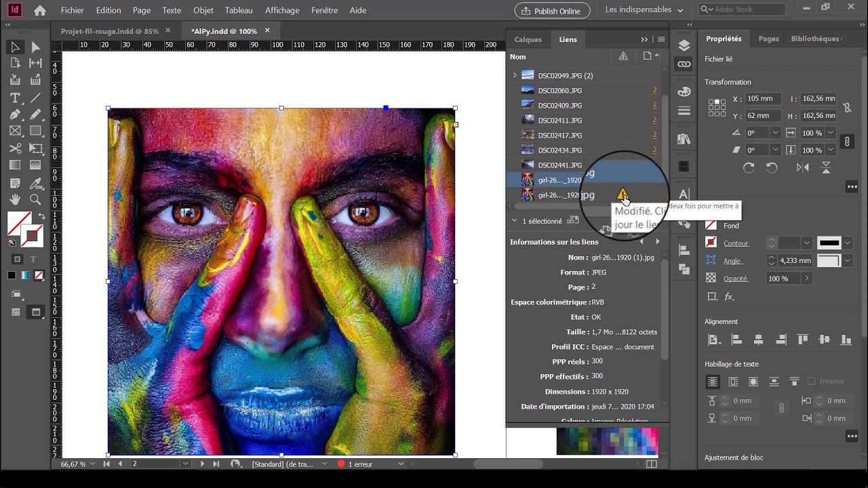Toggle the scale percentage chain link
The image size is (868, 488).
pyautogui.click(x=847, y=142)
